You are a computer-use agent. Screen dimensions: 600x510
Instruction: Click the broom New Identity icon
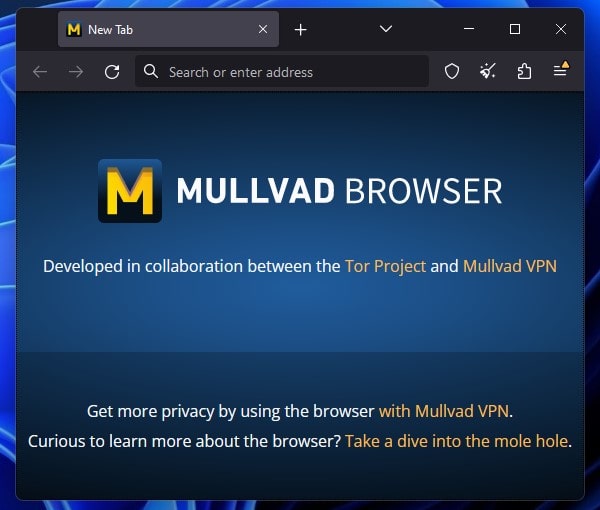(x=488, y=72)
